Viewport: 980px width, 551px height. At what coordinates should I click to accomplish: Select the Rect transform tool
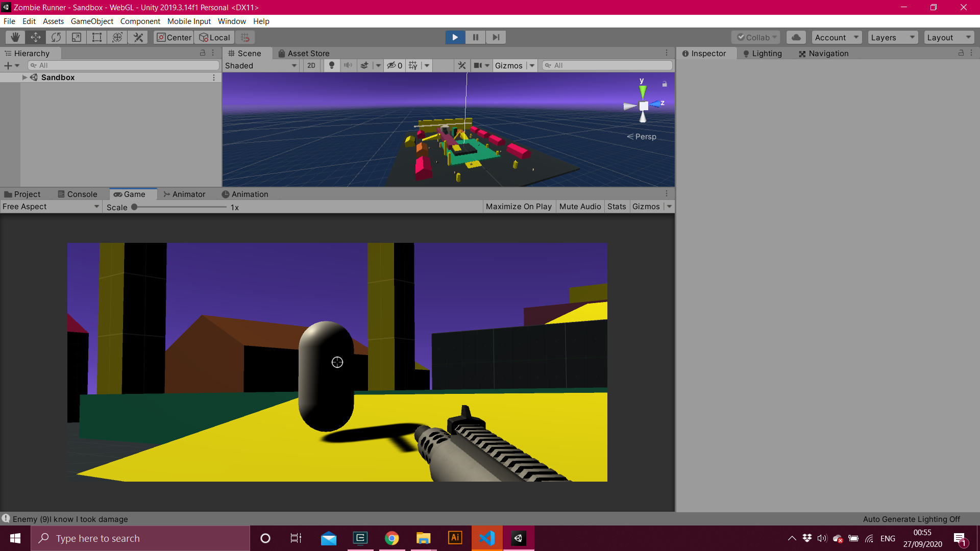97,37
